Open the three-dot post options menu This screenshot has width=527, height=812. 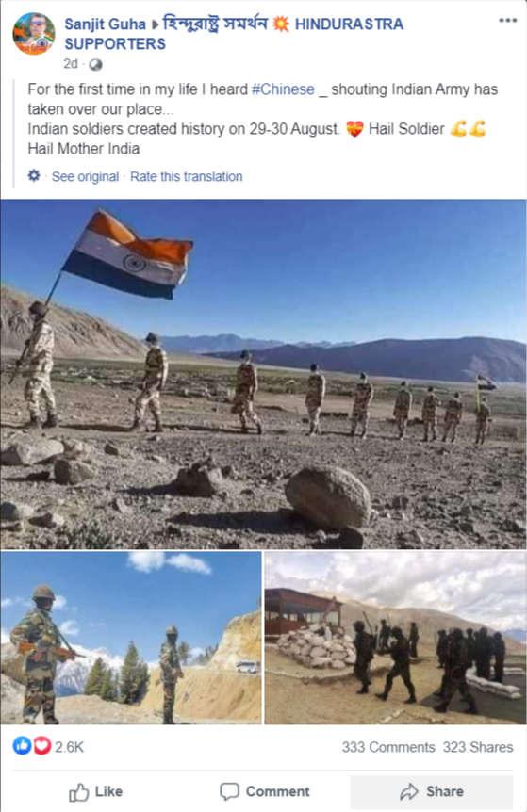click(x=508, y=21)
